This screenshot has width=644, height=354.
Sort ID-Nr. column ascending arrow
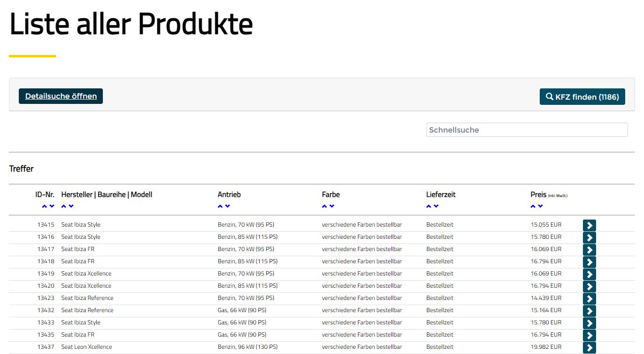(x=44, y=206)
